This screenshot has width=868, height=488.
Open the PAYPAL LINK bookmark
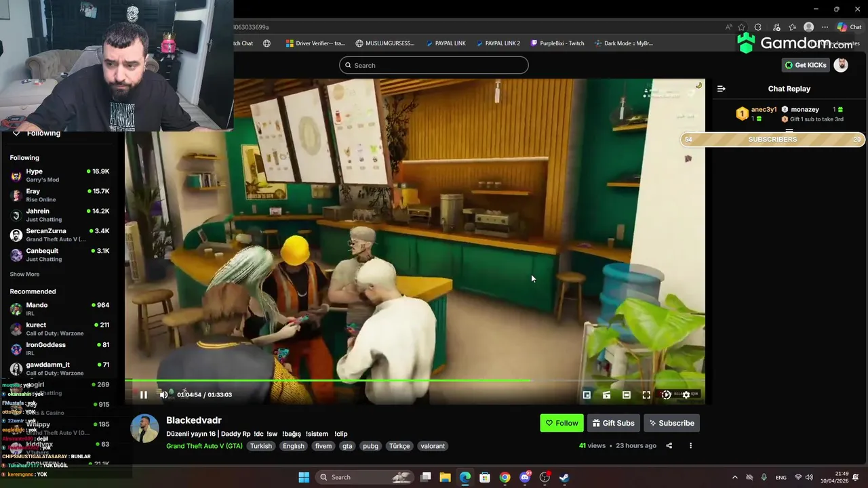click(x=446, y=43)
